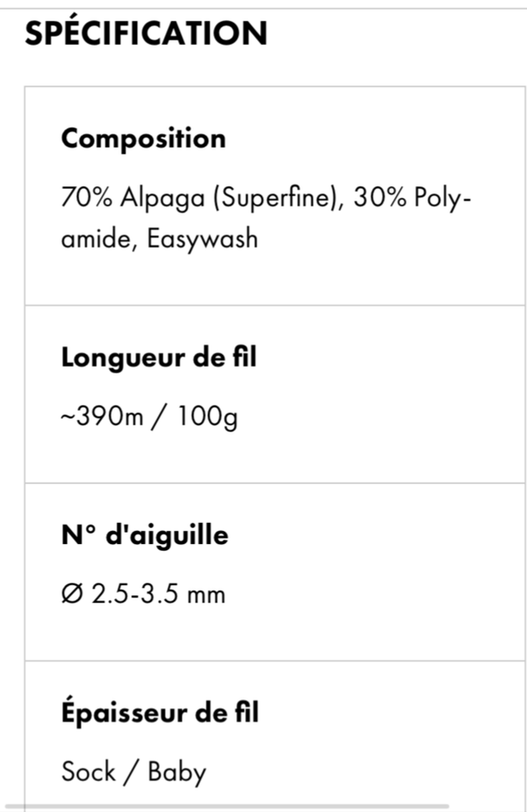
Task: Click the Épaisseur de fil label
Action: [x=160, y=713]
